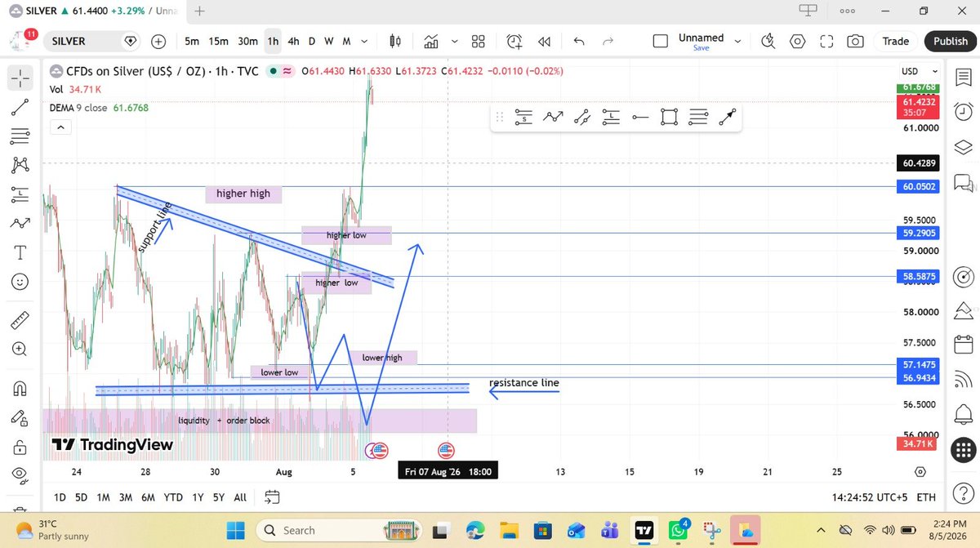Select the All date range
Screen dimensions: 980x548
[240, 497]
